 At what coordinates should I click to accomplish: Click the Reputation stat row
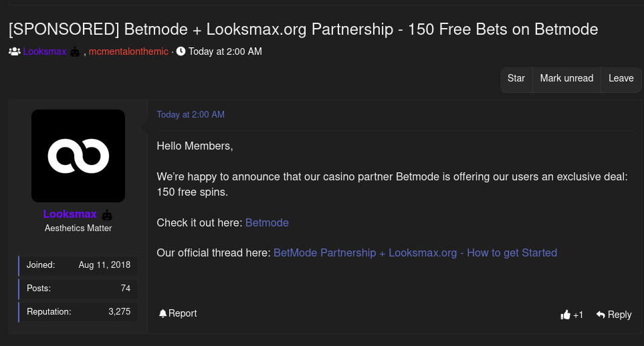(x=78, y=311)
